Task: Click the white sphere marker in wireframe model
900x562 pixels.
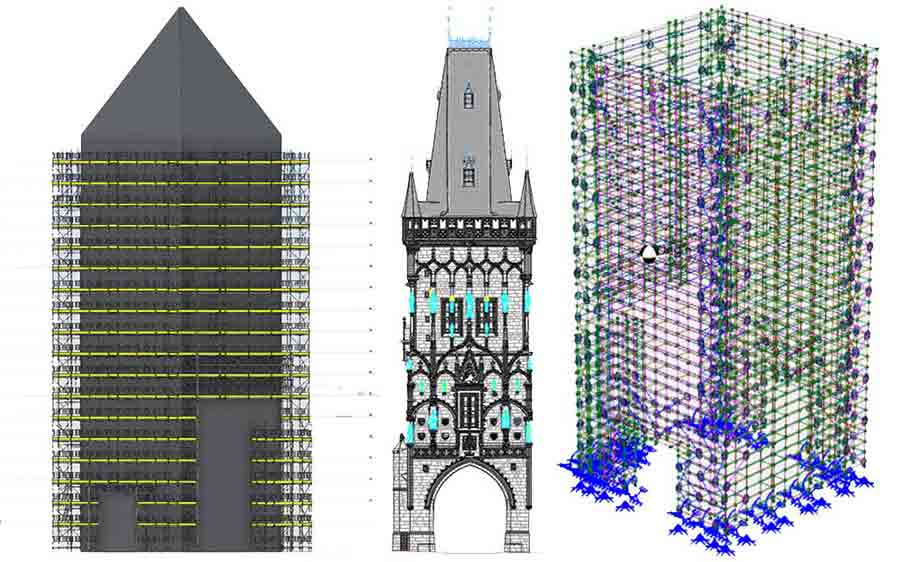Action: point(650,254)
